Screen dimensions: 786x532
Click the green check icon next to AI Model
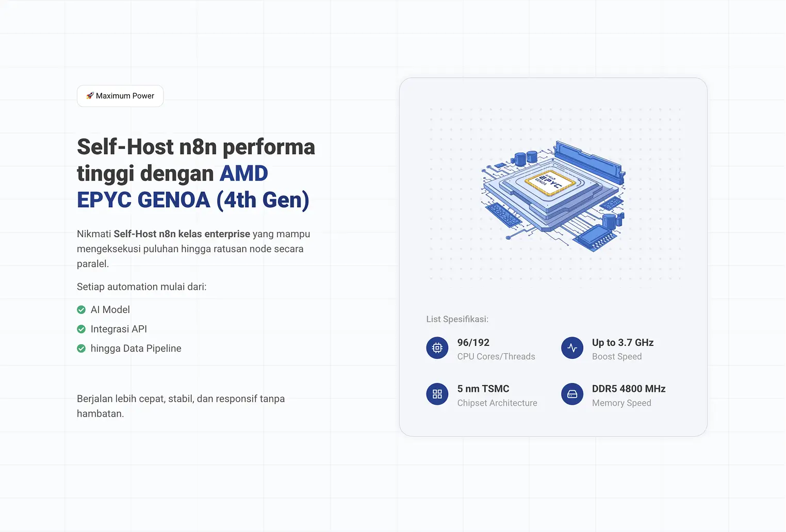[x=81, y=310]
